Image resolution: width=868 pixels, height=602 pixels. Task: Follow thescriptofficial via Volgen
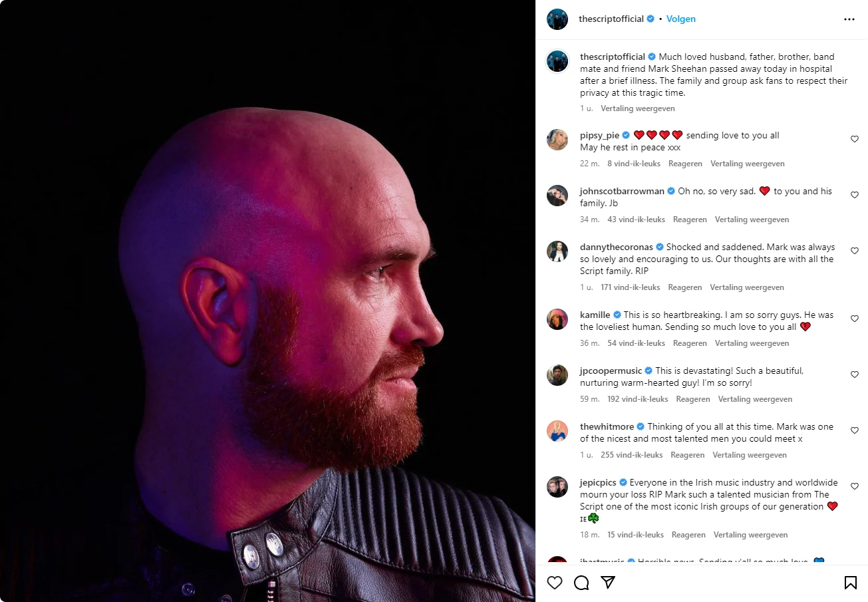(681, 19)
